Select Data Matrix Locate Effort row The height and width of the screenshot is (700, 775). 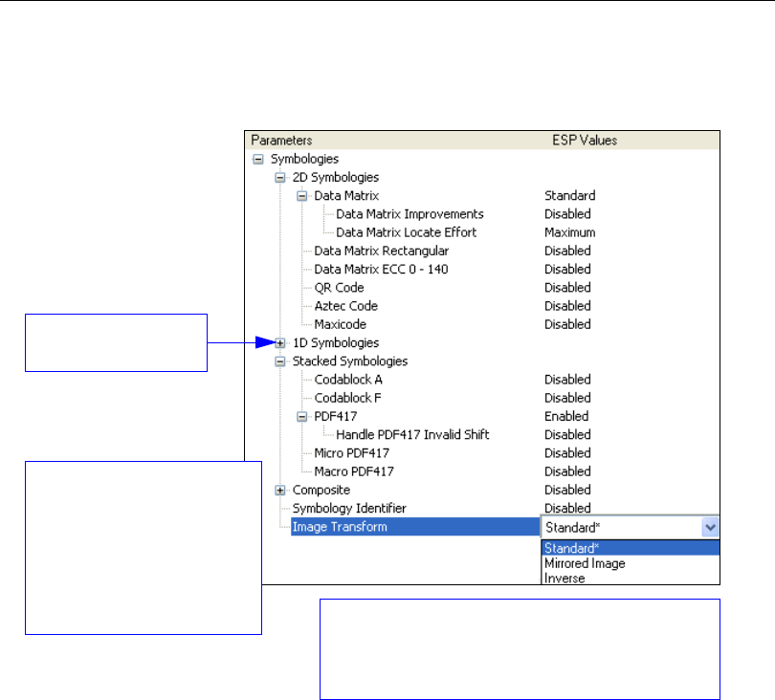(407, 232)
